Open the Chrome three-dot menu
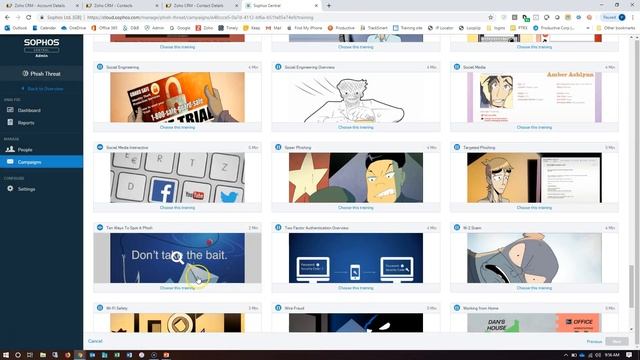The width and height of the screenshot is (640, 360). point(633,18)
